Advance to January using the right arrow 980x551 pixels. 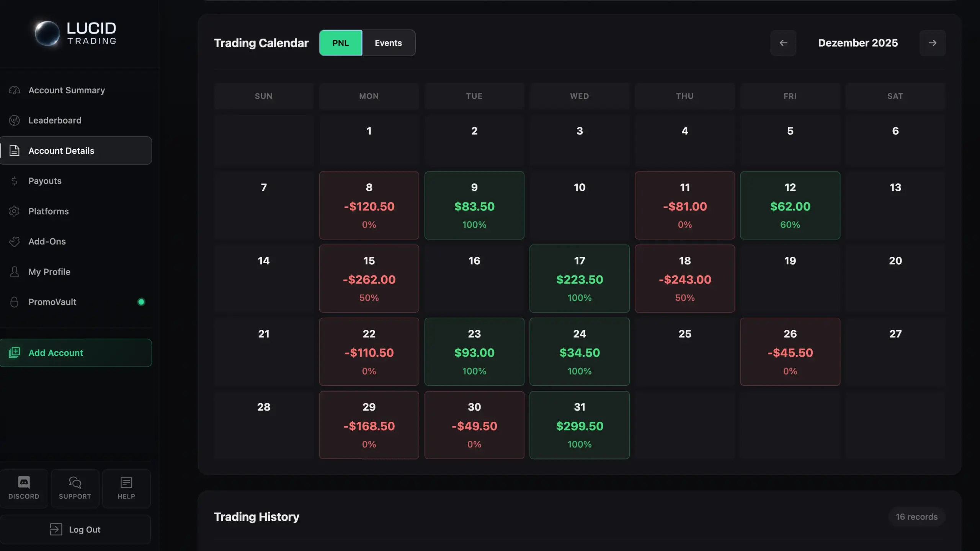pos(933,43)
